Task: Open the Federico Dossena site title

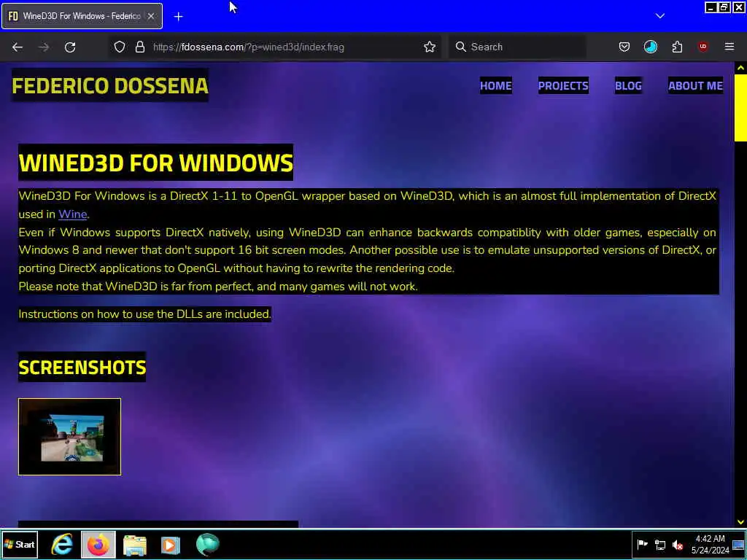Action: (110, 86)
